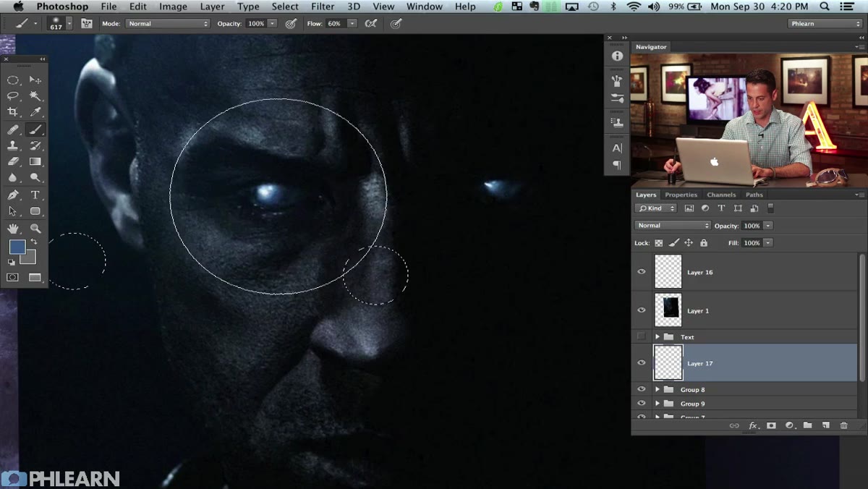Viewport: 868px width, 489px height.
Task: Reset default foreground and background colors
Action: click(x=12, y=262)
